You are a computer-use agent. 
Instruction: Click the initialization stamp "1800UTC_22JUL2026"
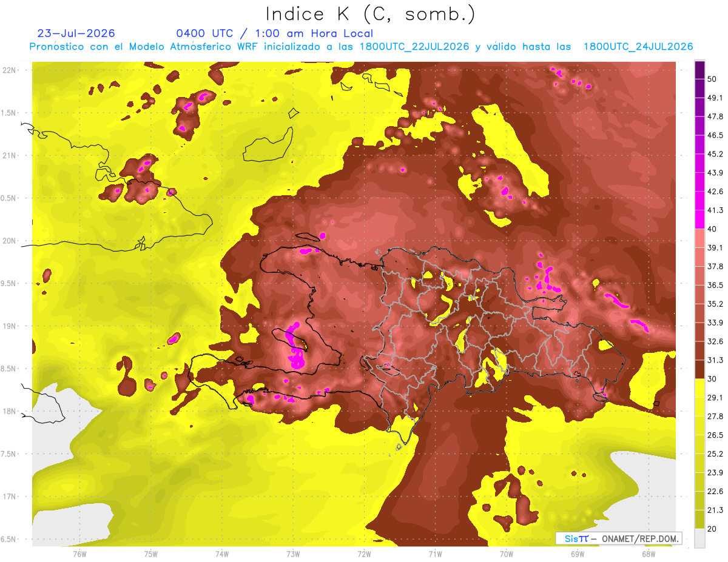[414, 47]
